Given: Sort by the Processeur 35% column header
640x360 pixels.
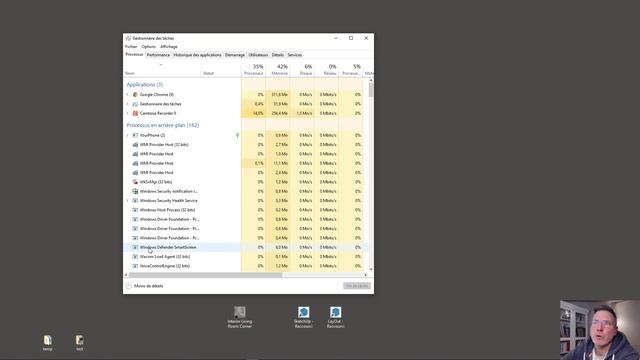Looking at the screenshot, I should pos(253,69).
